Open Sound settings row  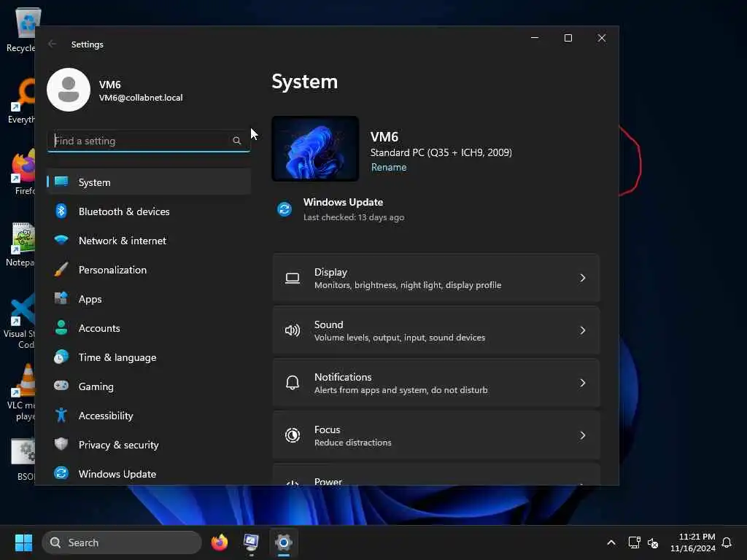click(436, 330)
